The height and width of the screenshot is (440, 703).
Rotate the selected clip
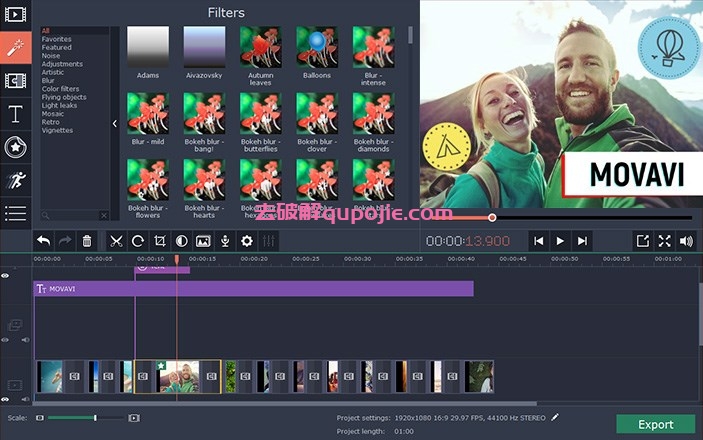[138, 241]
